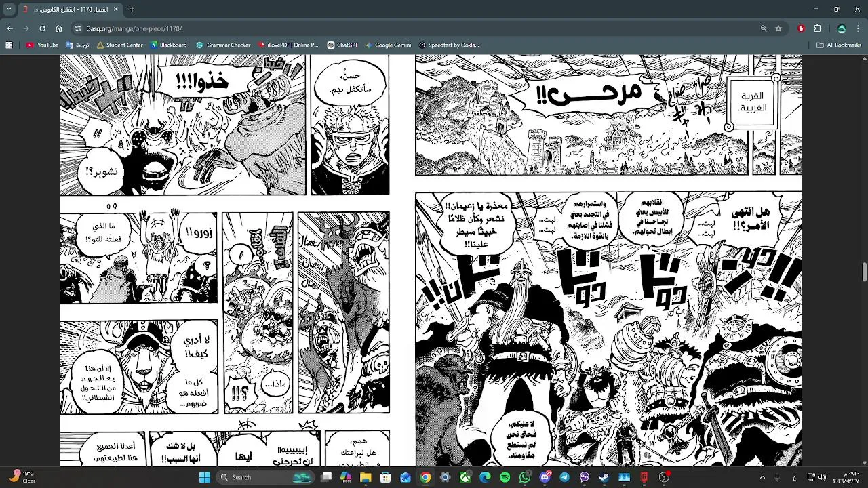Reload the manga page
Screen dimensions: 868x488
pyautogui.click(x=42, y=28)
